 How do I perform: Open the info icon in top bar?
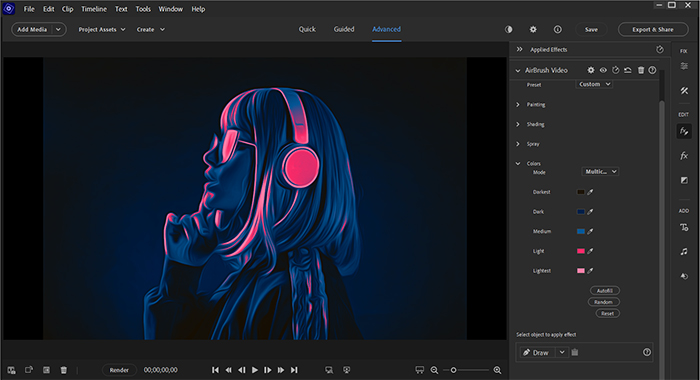(558, 29)
